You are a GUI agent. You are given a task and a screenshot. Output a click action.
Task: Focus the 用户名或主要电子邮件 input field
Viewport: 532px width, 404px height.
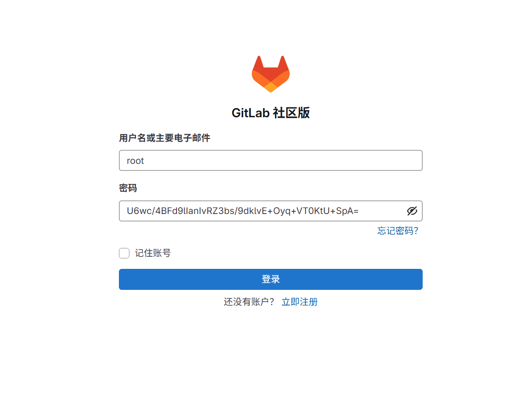click(271, 160)
